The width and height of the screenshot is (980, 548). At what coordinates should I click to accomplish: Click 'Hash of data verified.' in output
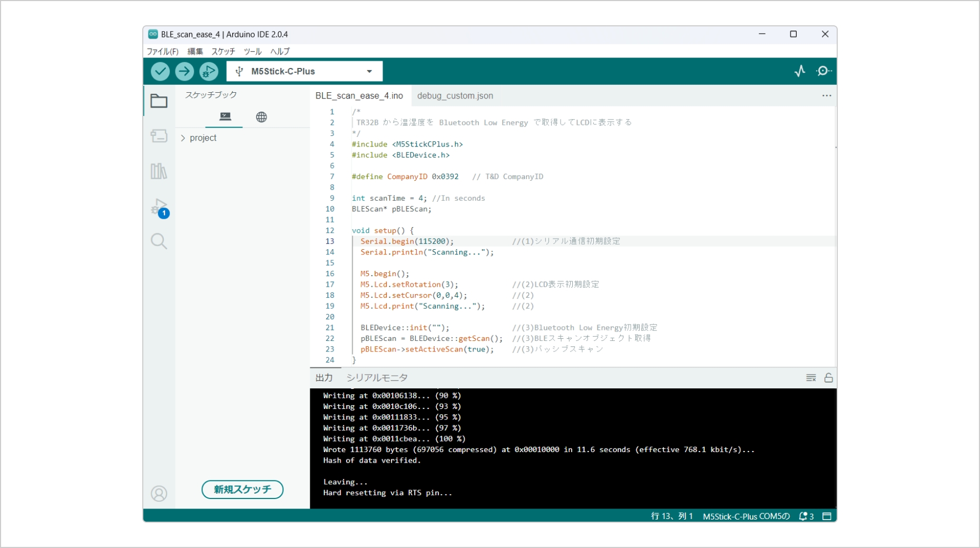(x=372, y=461)
